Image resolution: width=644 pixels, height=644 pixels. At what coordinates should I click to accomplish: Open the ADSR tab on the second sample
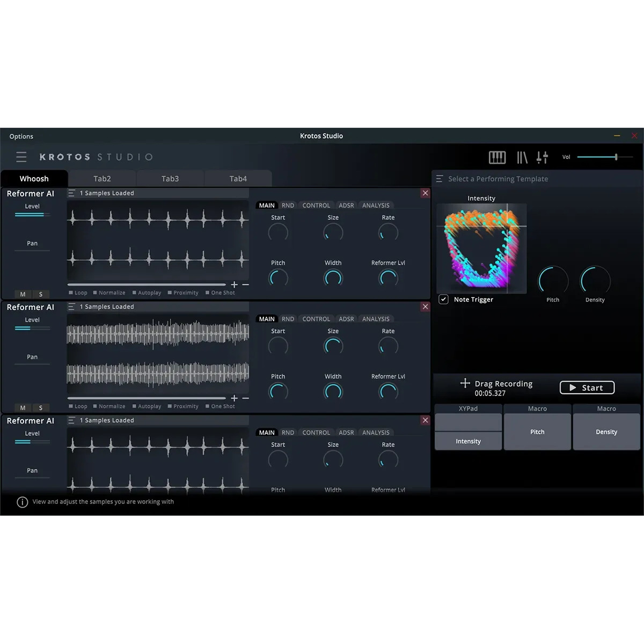pos(346,318)
